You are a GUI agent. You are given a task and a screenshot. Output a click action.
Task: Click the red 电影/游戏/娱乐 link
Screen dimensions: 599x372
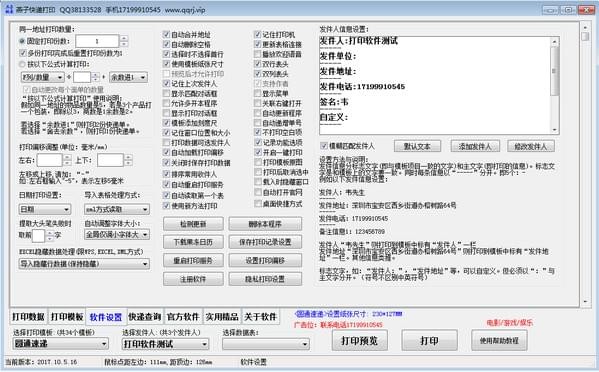510,323
